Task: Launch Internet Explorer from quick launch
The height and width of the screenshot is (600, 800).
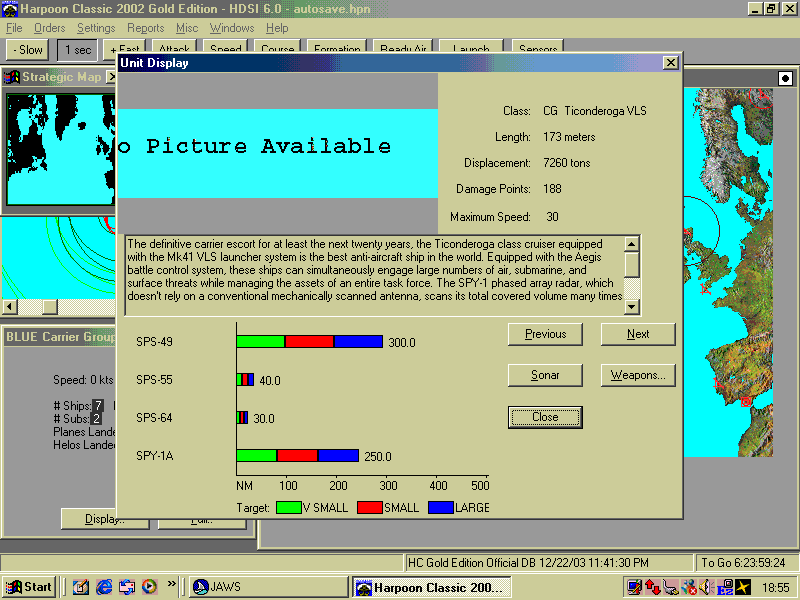Action: click(x=104, y=587)
